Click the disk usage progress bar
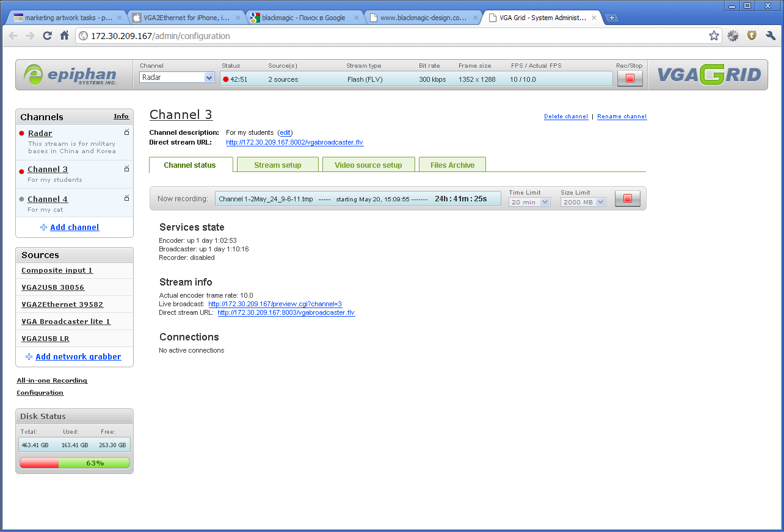This screenshot has height=532, width=784. click(74, 463)
